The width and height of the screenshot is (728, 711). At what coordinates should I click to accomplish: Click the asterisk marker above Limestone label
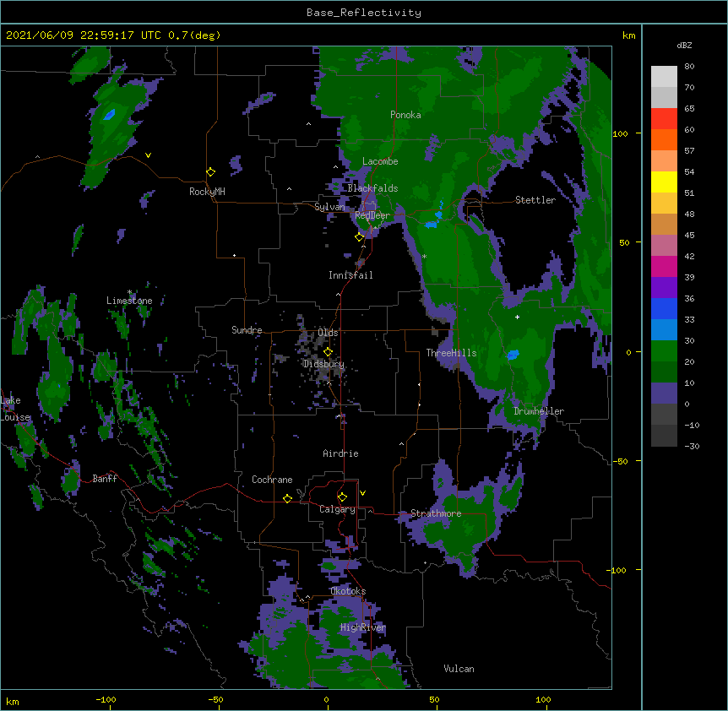(129, 292)
